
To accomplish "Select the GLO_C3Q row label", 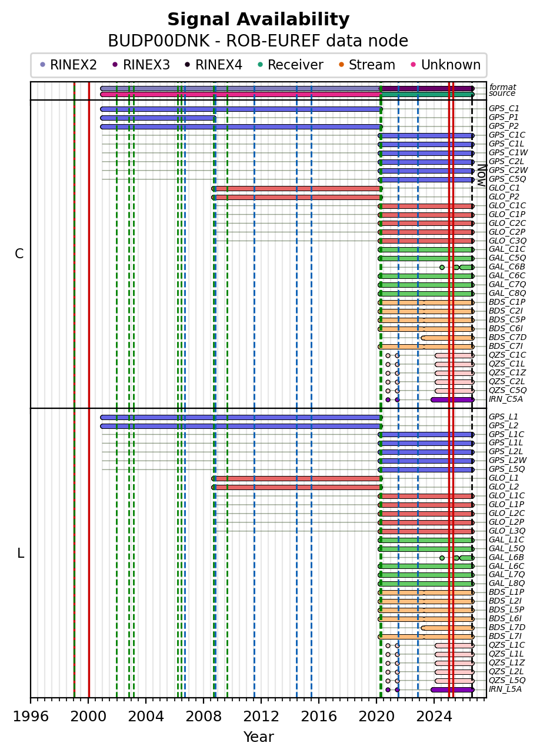I will 508,240.
